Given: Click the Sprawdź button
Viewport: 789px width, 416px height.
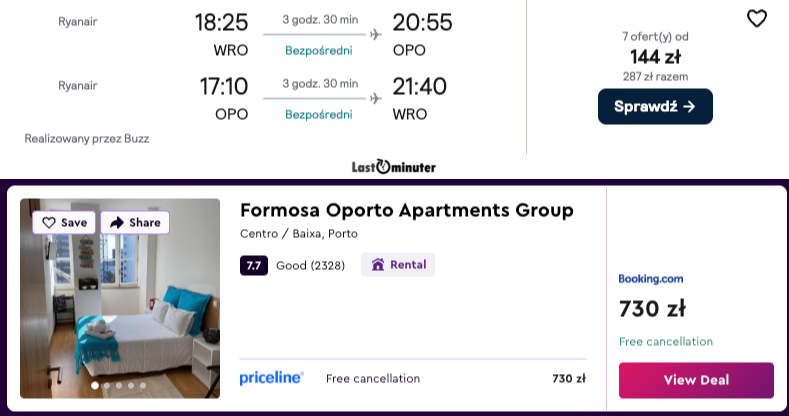Looking at the screenshot, I should (655, 107).
